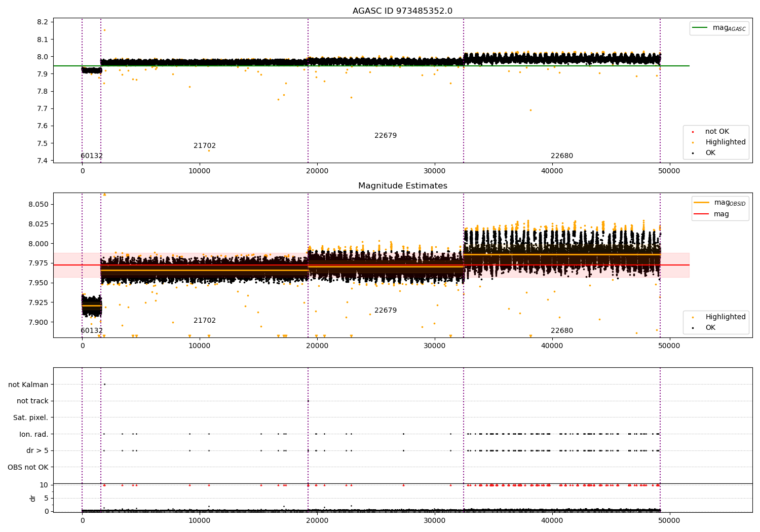Click the "dr > 5" row label
The height and width of the screenshot is (532, 760).
coord(37,451)
